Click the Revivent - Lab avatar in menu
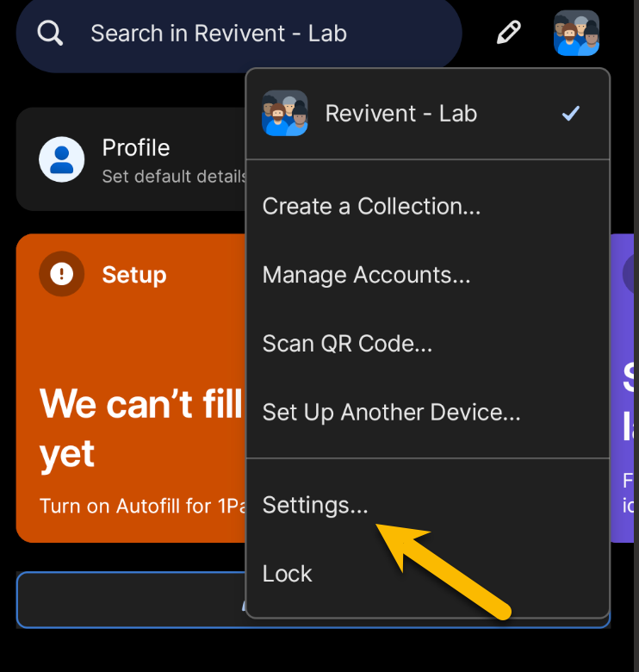This screenshot has height=672, width=639. point(284,113)
